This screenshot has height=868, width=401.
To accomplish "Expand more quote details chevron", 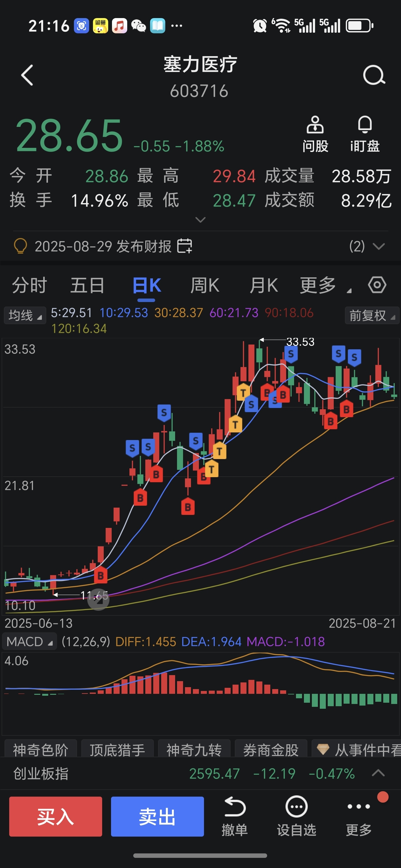I will tap(201, 220).
